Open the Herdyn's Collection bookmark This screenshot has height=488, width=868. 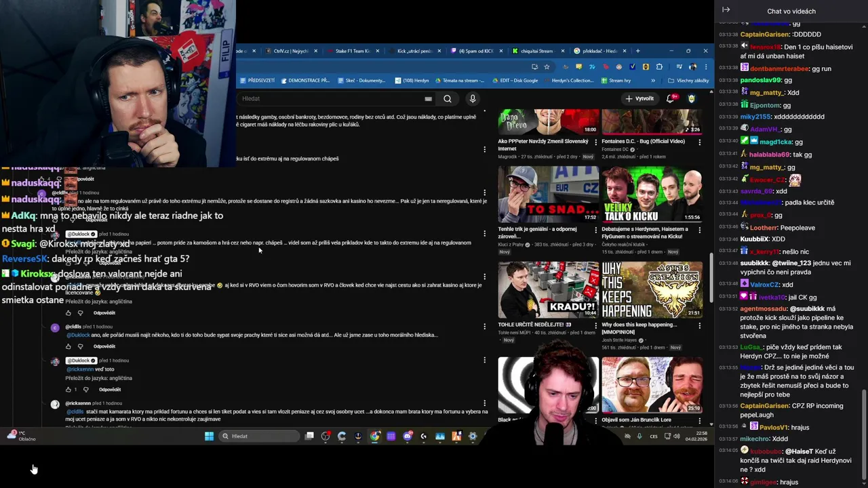click(568, 81)
